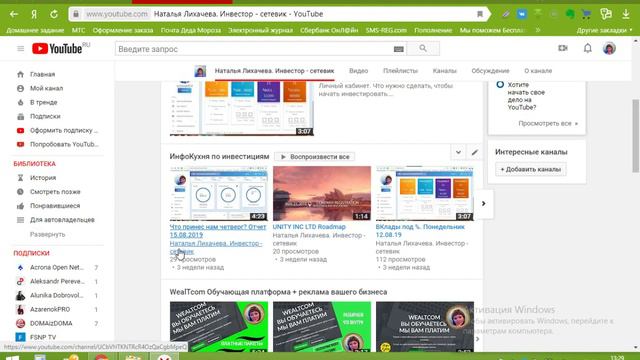This screenshot has width=640, height=360.
Task: Open Другие закладки dropdown
Action: (604, 30)
